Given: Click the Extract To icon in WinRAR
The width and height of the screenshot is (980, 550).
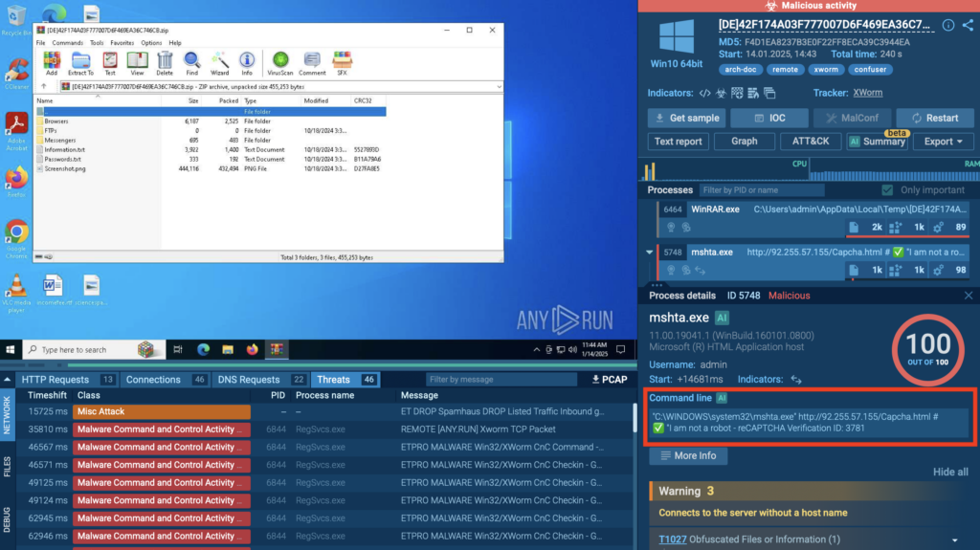Looking at the screenshot, I should [x=80, y=63].
